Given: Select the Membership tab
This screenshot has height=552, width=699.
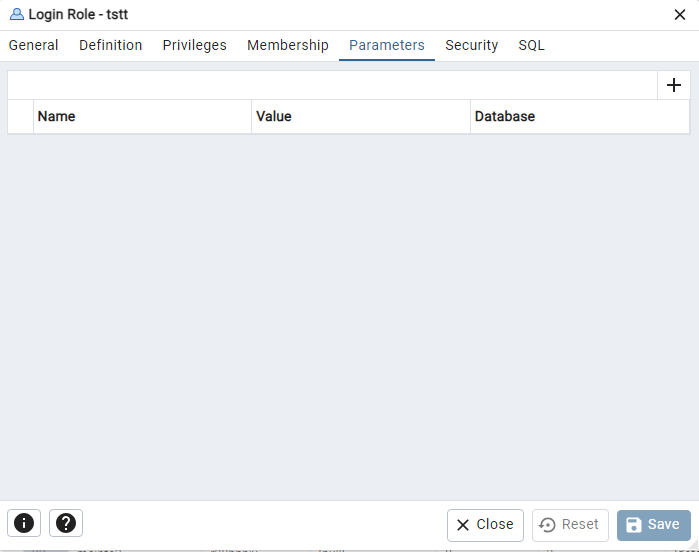Looking at the screenshot, I should point(288,45).
